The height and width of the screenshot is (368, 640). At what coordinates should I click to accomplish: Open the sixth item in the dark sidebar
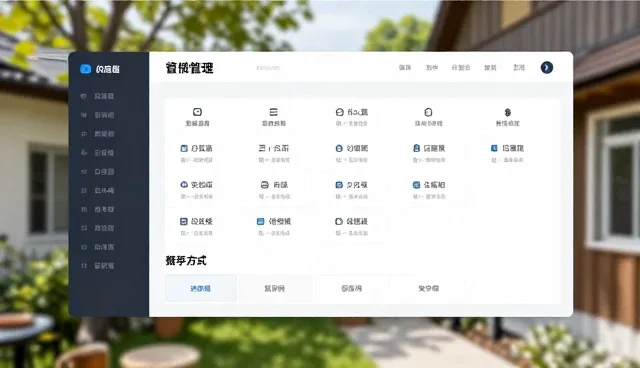pos(98,191)
